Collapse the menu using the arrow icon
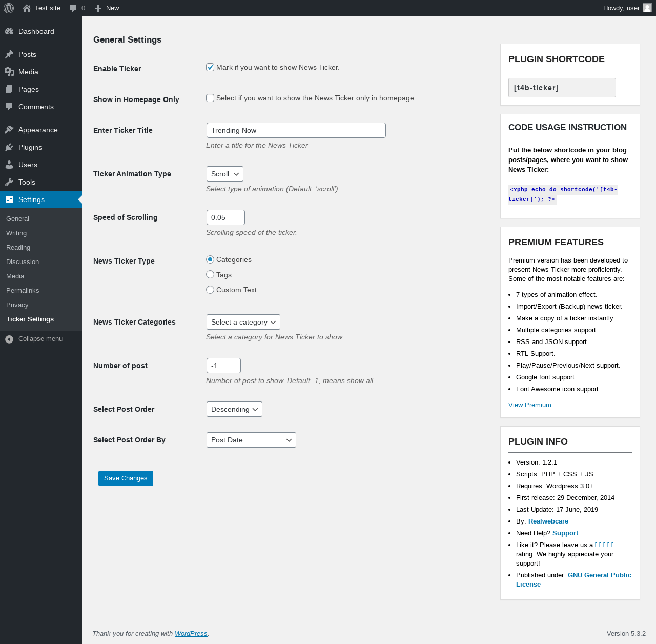The width and height of the screenshot is (656, 644). [9, 339]
